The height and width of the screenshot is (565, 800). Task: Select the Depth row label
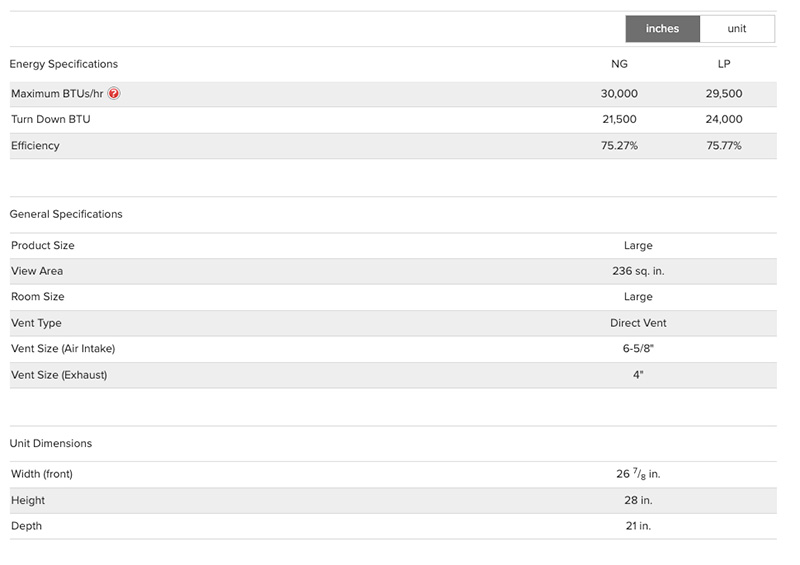tap(26, 526)
